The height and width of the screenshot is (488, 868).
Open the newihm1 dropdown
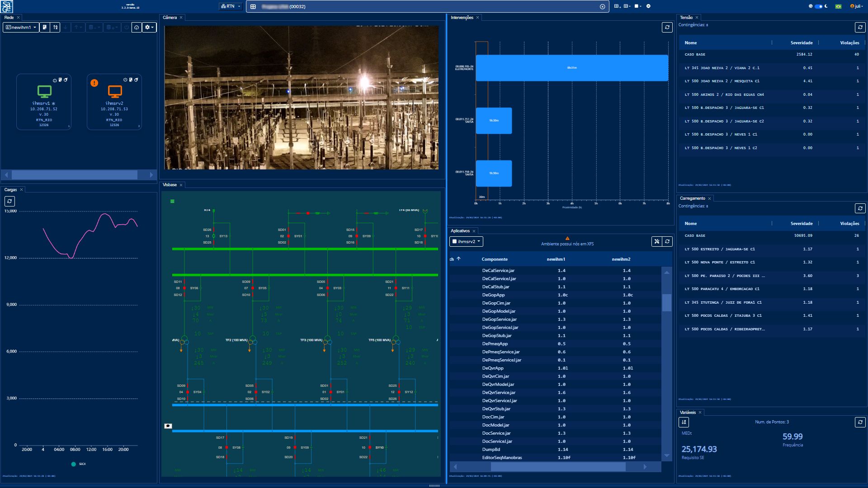coord(21,28)
